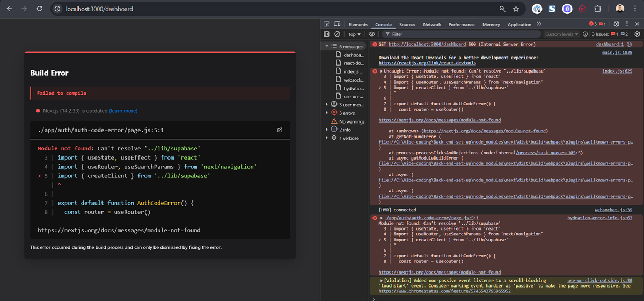
Task: Activate the DevTools inspect element picker
Action: 327,24
